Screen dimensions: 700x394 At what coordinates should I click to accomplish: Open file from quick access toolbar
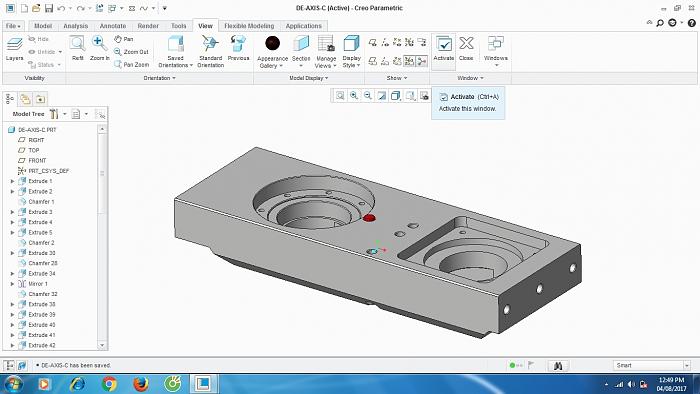pyautogui.click(x=37, y=8)
